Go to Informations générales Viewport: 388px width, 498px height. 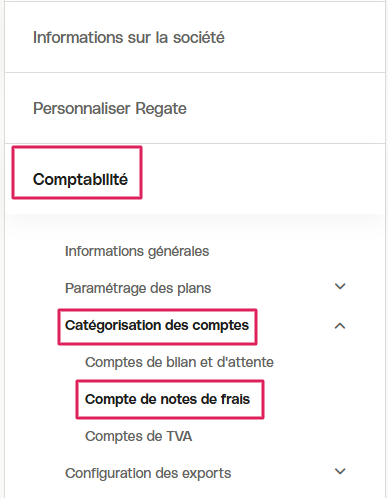pyautogui.click(x=137, y=252)
